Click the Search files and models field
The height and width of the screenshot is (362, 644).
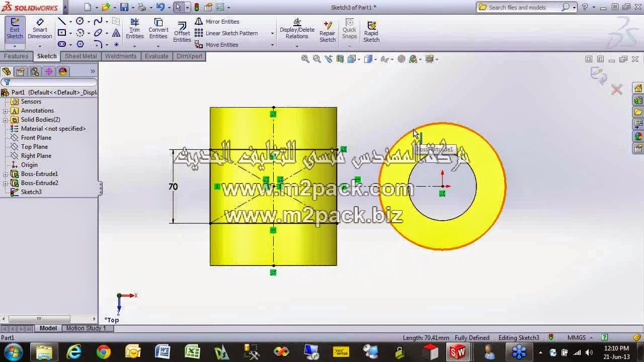pyautogui.click(x=524, y=8)
